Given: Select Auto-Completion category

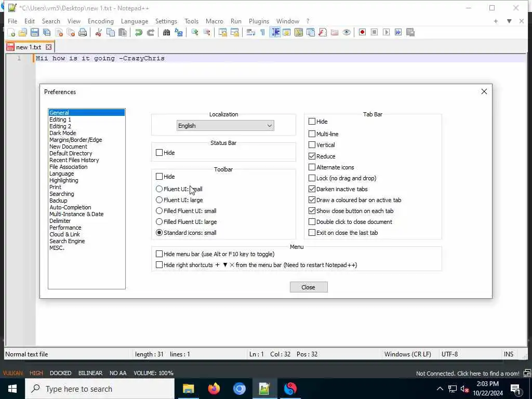Looking at the screenshot, I should pyautogui.click(x=70, y=207).
